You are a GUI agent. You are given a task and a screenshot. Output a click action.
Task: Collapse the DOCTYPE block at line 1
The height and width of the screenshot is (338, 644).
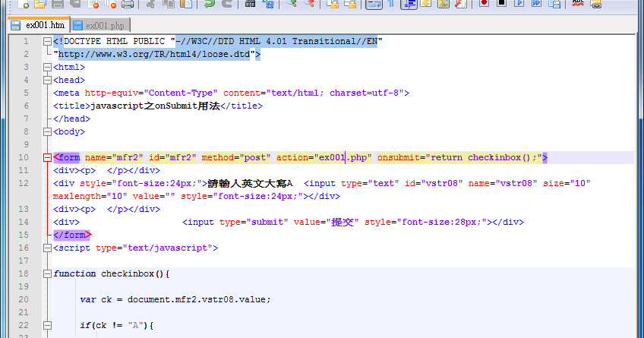47,41
